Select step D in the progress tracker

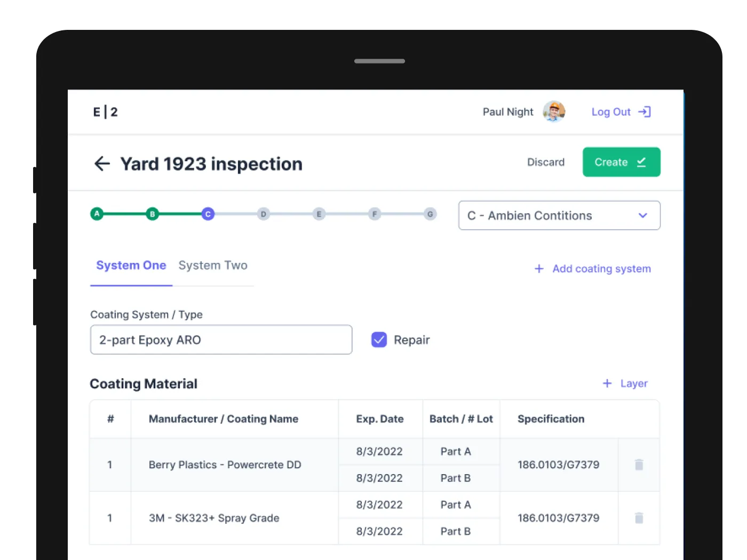(263, 214)
